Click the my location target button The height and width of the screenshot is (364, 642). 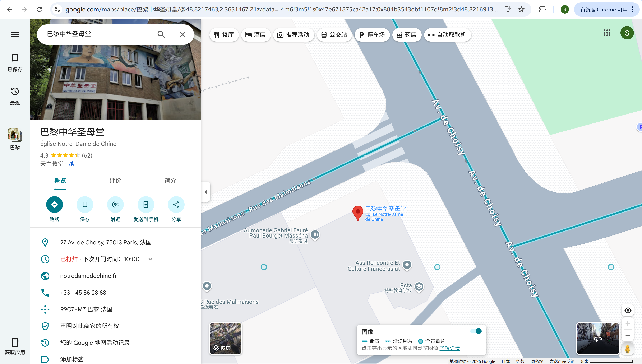628,310
